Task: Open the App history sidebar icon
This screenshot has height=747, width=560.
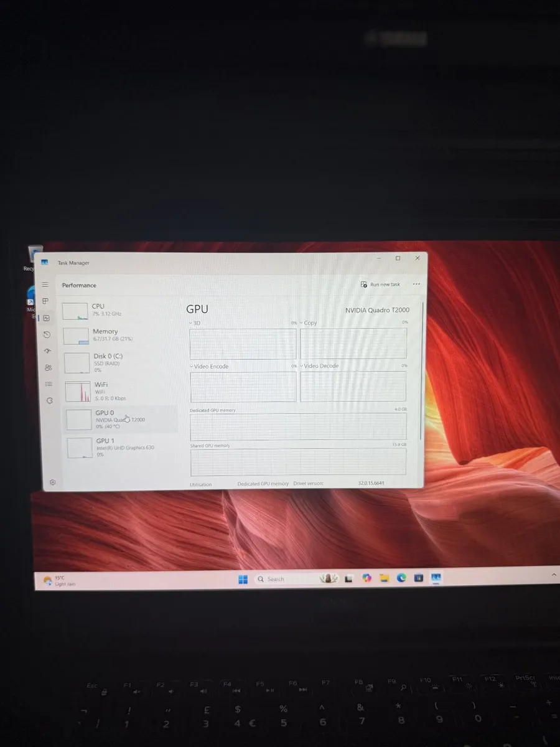Action: click(47, 334)
